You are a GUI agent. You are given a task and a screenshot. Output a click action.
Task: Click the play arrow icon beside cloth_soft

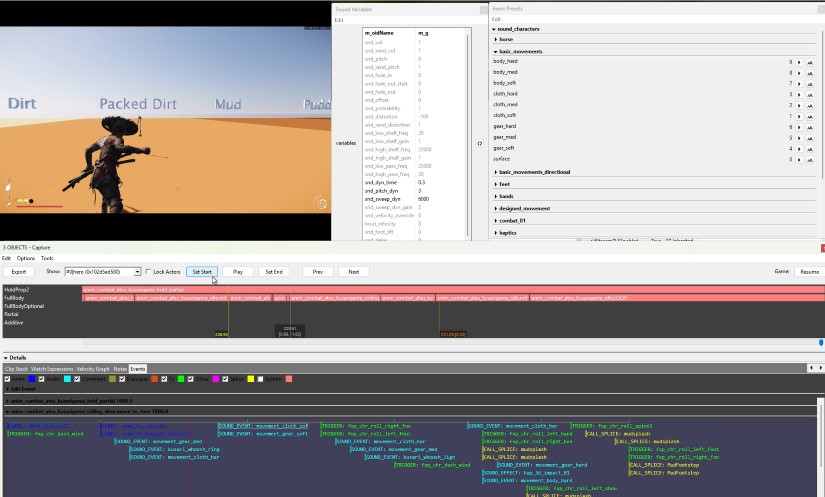coord(799,115)
